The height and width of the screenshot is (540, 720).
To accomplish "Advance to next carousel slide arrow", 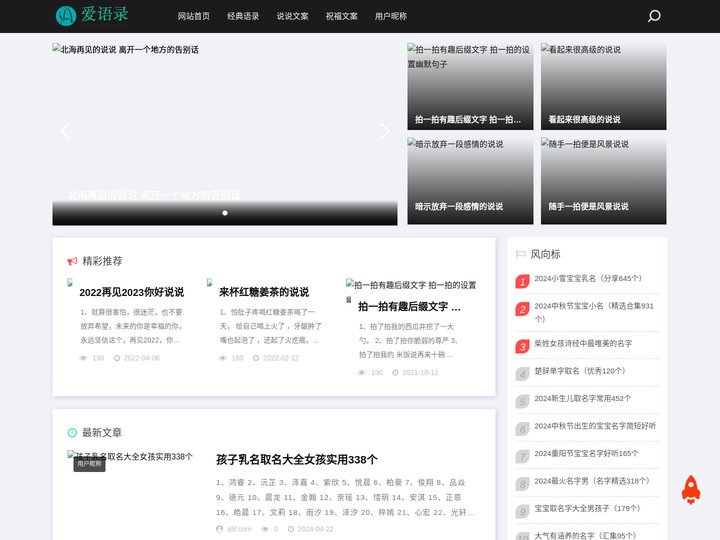I will pyautogui.click(x=384, y=131).
